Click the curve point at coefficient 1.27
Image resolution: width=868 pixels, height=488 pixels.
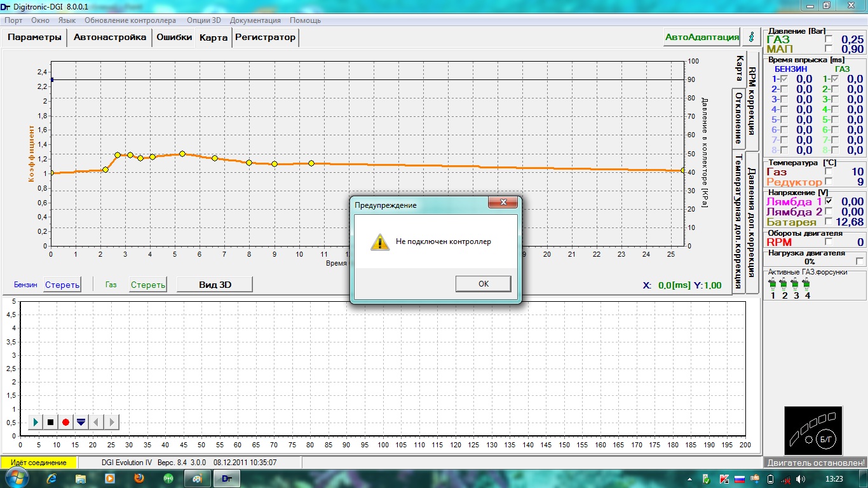[182, 154]
